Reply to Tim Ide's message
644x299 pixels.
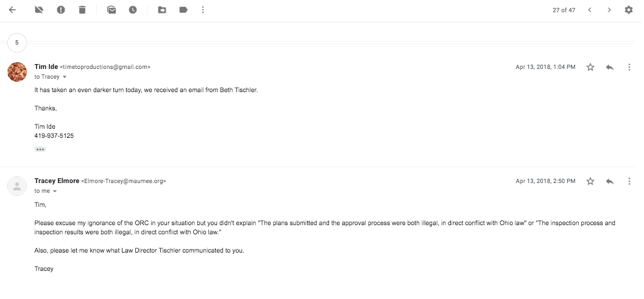[x=609, y=67]
